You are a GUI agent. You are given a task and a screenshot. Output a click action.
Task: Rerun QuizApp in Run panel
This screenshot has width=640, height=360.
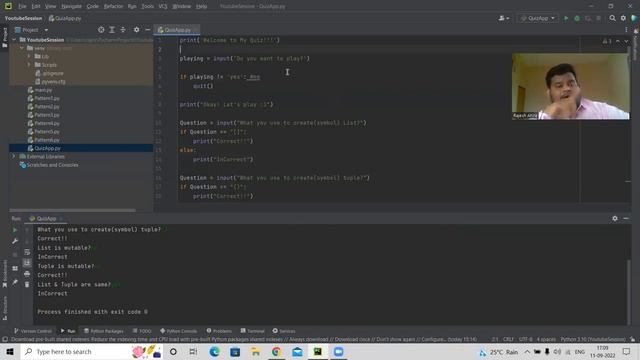[15, 230]
